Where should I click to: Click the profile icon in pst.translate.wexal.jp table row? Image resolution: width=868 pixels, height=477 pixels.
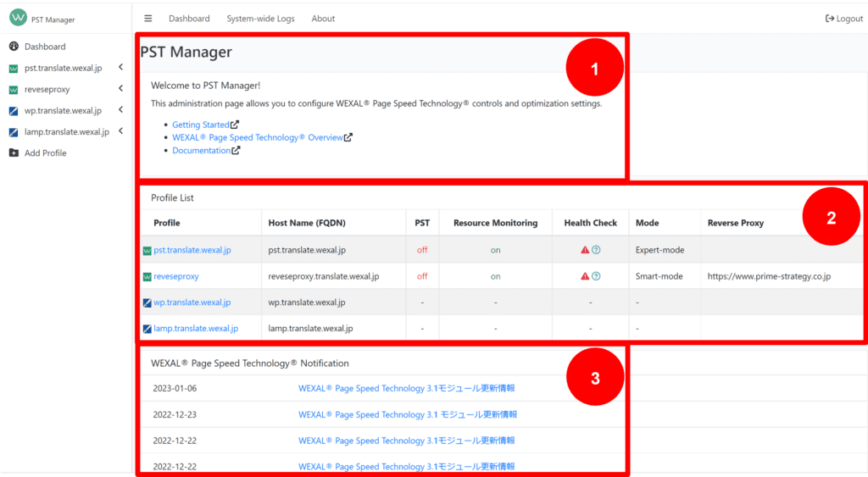pyautogui.click(x=147, y=251)
